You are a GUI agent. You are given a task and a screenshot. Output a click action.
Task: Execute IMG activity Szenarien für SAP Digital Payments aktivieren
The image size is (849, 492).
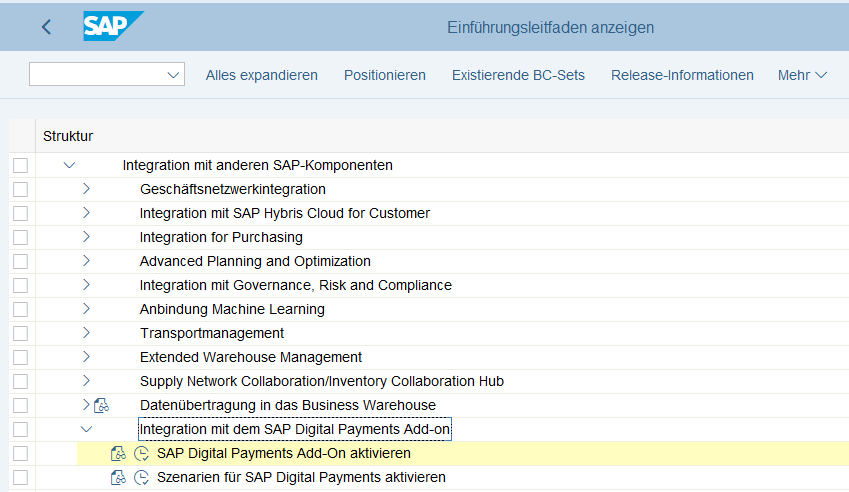141,478
